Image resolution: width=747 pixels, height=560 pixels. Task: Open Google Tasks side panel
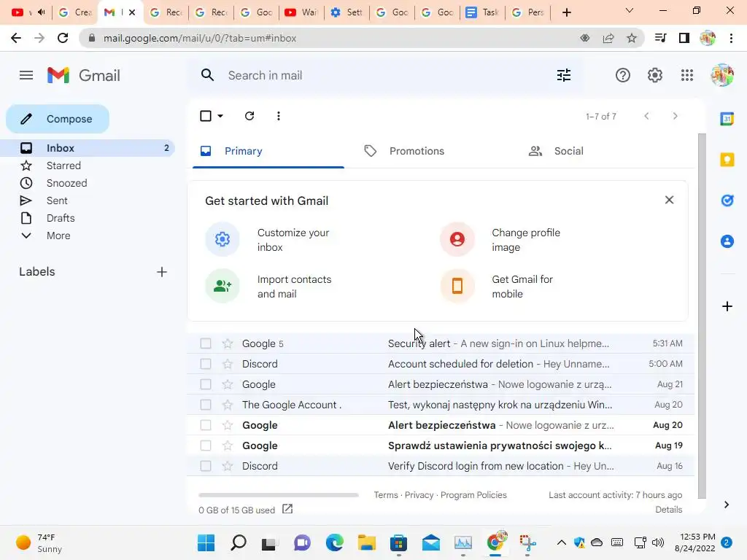click(x=727, y=201)
